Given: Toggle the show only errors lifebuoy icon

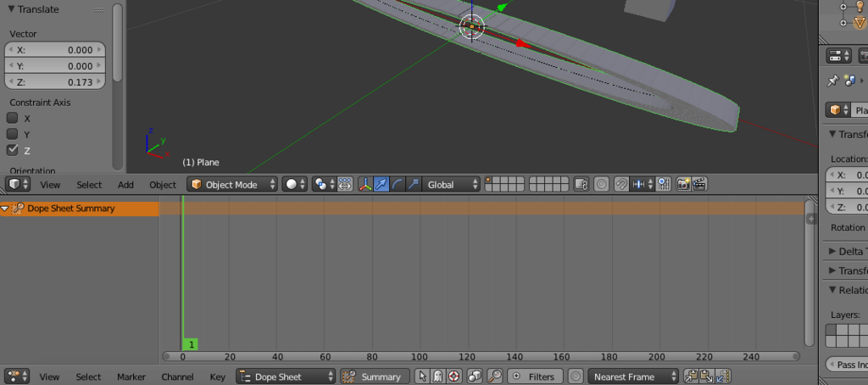Looking at the screenshot, I should click(454, 377).
